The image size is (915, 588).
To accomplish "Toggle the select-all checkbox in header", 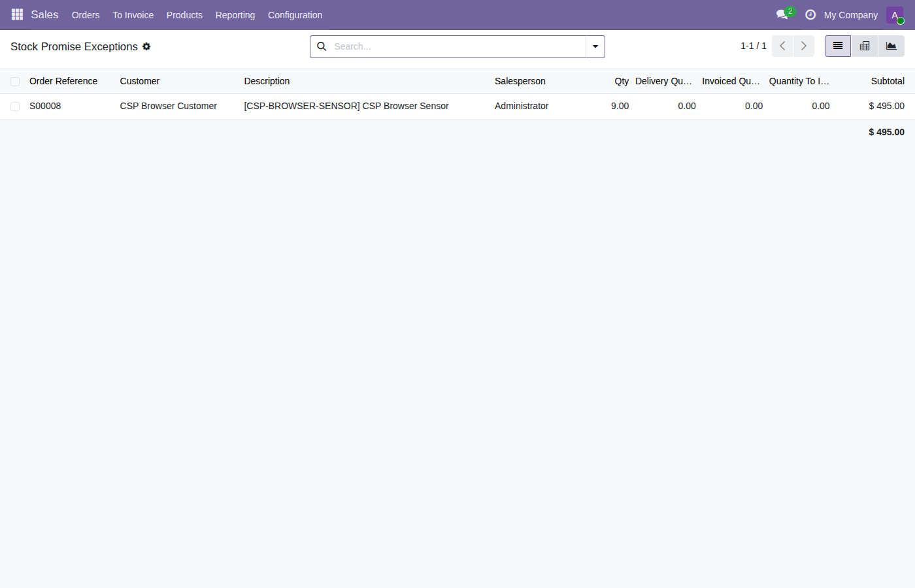I will (15, 82).
